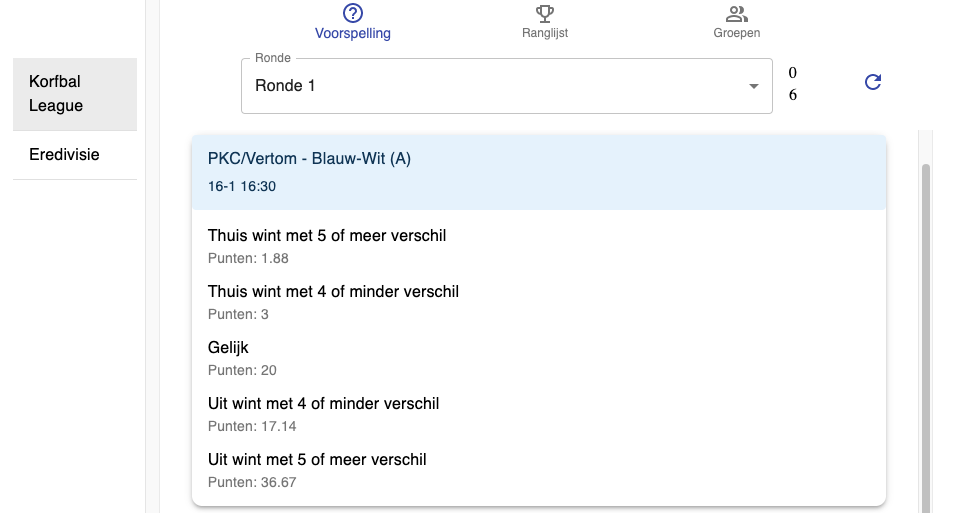954x513 pixels.
Task: Click the Groepen people icon
Action: 737,13
